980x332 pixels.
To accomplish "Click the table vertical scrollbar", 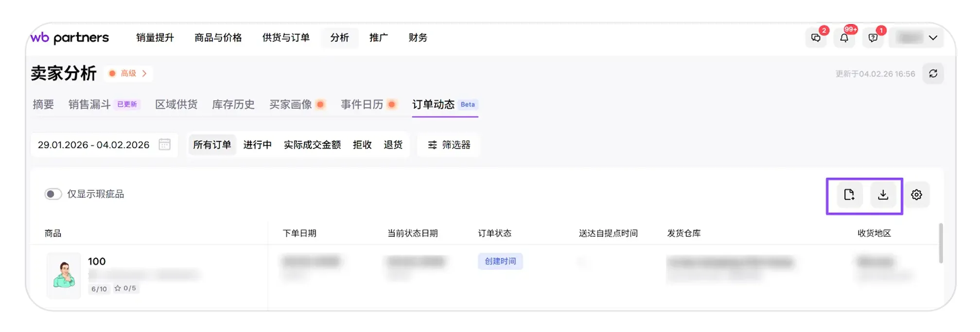I will click(941, 244).
